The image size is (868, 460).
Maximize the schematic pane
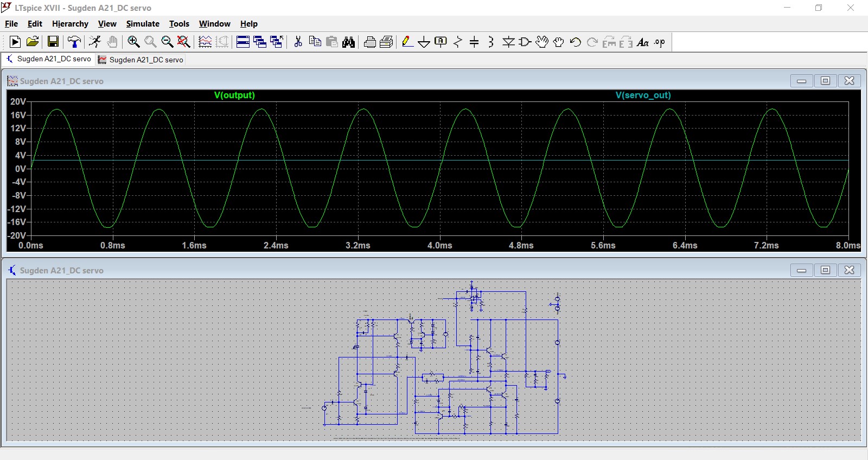coord(825,270)
